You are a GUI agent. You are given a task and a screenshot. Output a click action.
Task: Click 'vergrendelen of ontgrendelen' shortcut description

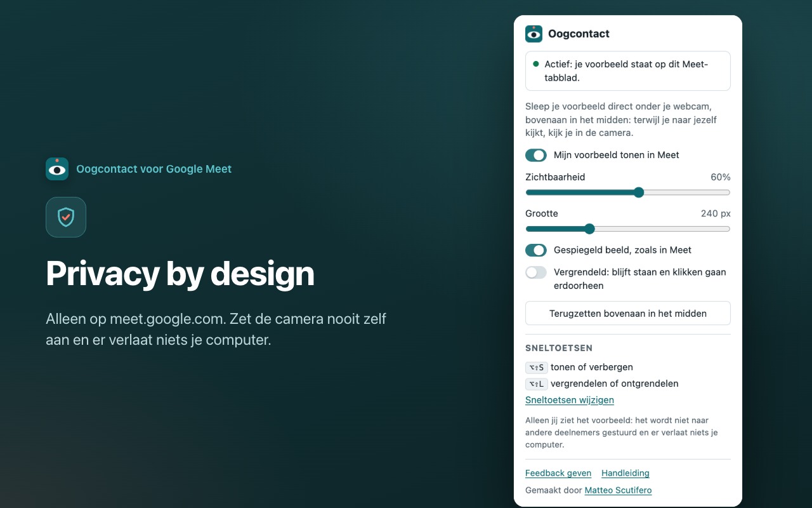[x=615, y=384]
